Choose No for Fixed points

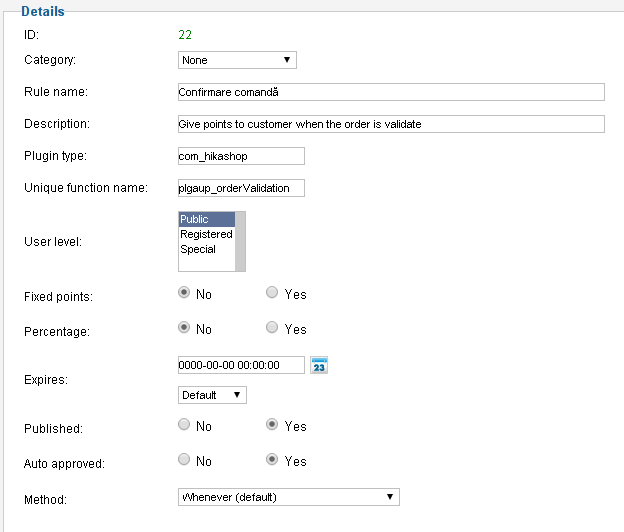(x=184, y=294)
